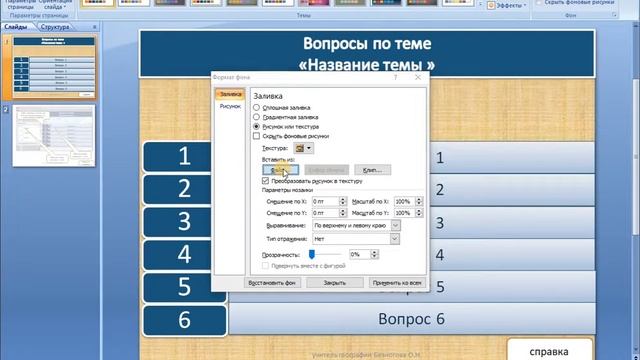The height and width of the screenshot is (360, 640).
Task: Click the Клип... button
Action: click(372, 170)
